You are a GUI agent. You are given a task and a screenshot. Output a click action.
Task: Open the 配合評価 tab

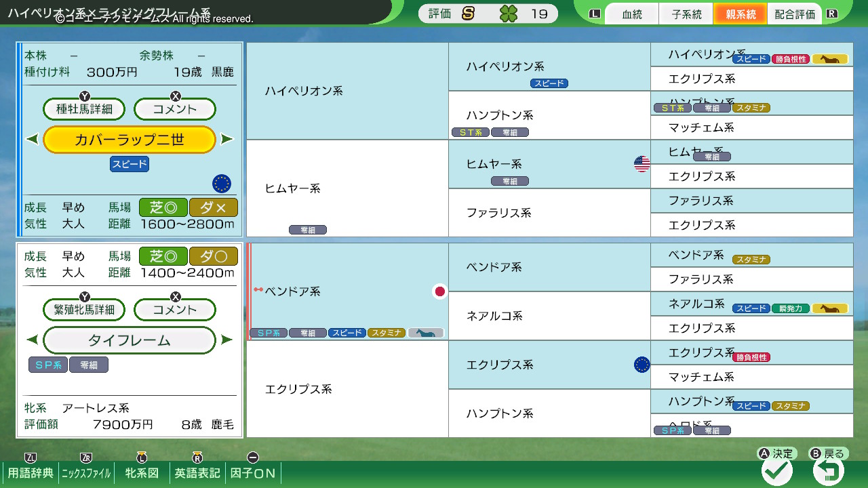[795, 14]
